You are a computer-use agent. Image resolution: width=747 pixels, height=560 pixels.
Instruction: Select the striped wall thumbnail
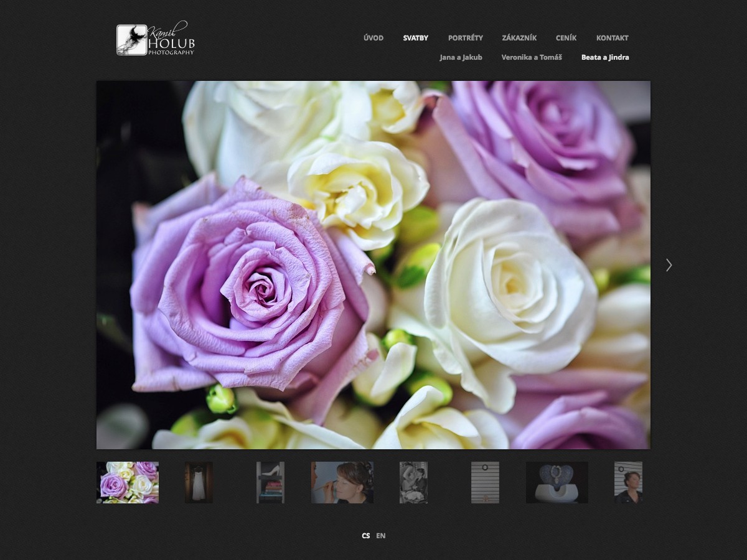pyautogui.click(x=485, y=482)
